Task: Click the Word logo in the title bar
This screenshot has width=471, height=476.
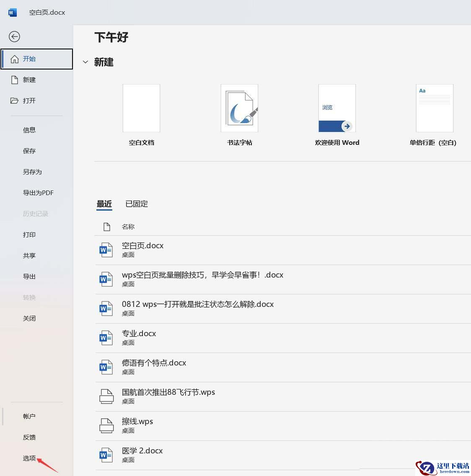Action: pyautogui.click(x=13, y=13)
